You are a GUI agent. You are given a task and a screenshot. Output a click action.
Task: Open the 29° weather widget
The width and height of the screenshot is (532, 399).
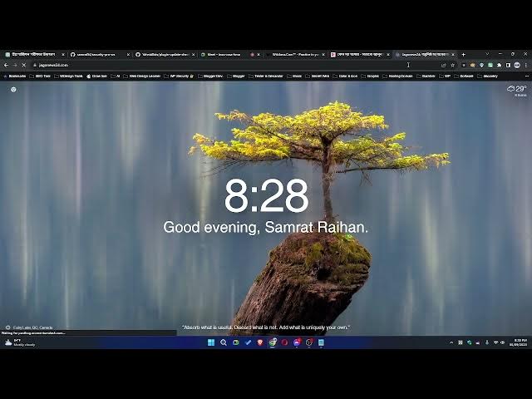517,91
